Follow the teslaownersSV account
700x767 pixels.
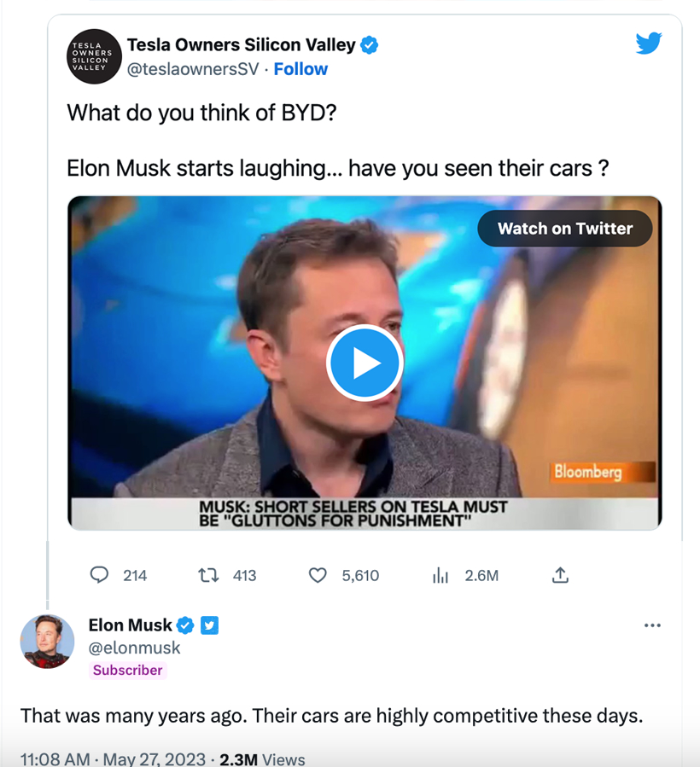[x=300, y=69]
